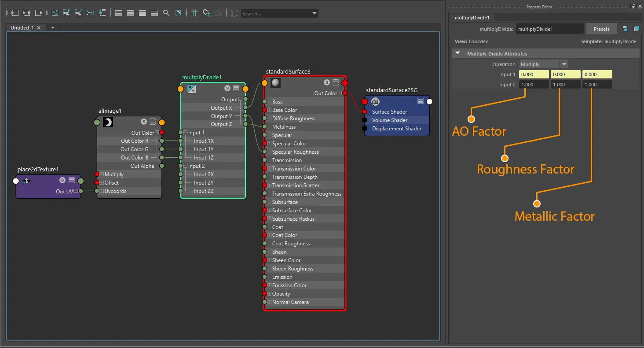
Task: Expand the Base Color attribute
Action: point(270,110)
